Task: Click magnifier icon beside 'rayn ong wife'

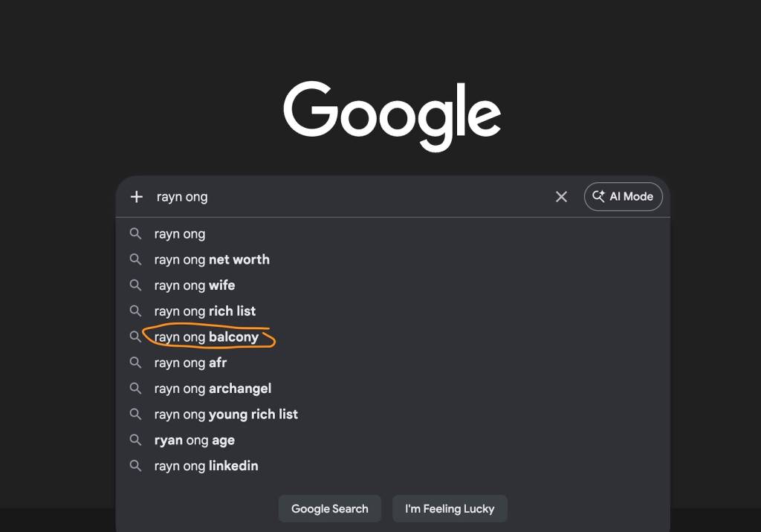Action: point(135,285)
